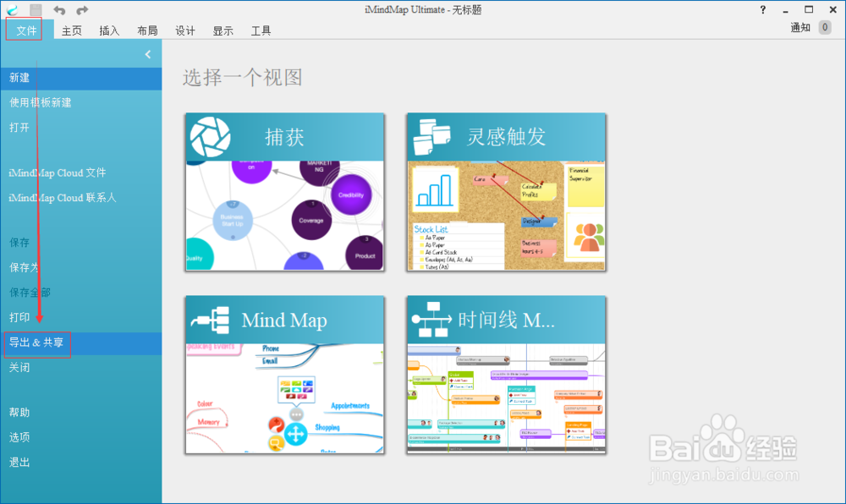Click the 时间线 org-chart icon

pyautogui.click(x=431, y=319)
